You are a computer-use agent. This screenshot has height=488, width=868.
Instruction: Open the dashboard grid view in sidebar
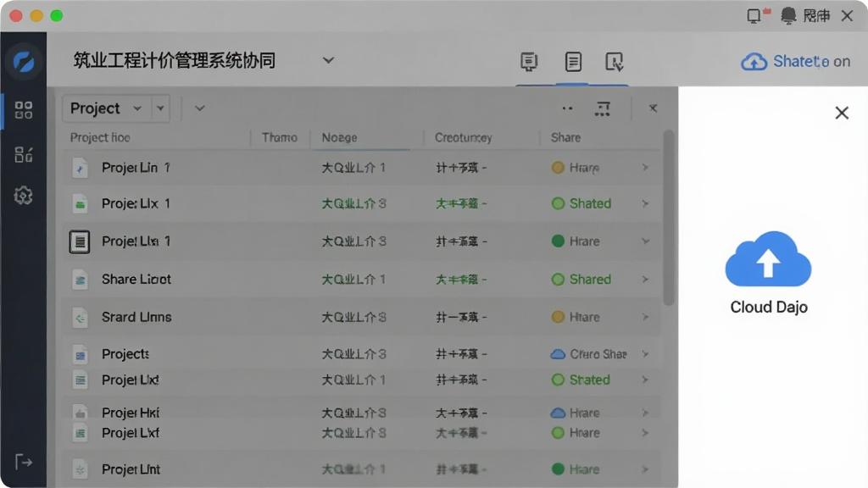click(23, 110)
